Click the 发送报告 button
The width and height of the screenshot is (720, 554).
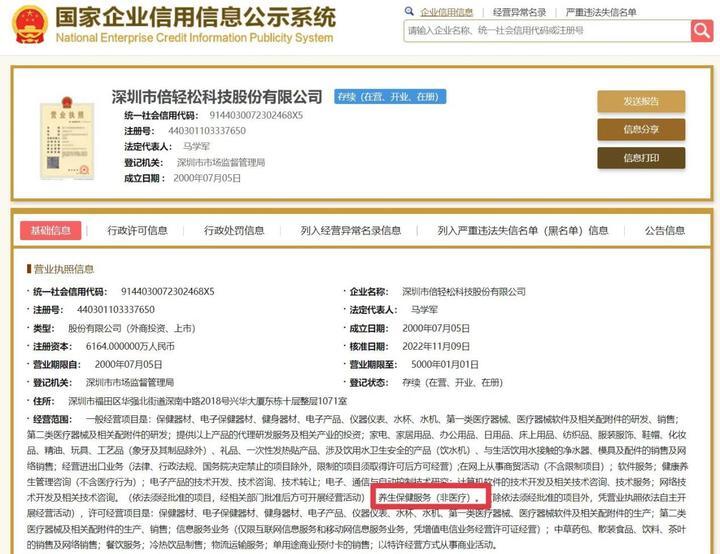(641, 102)
